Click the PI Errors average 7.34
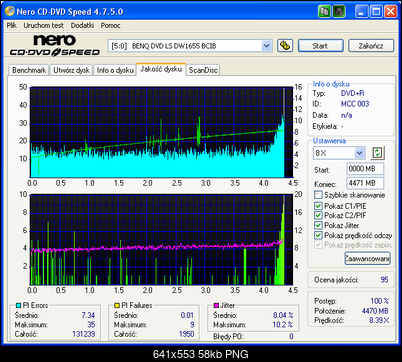The height and width of the screenshot is (362, 402). point(88,315)
